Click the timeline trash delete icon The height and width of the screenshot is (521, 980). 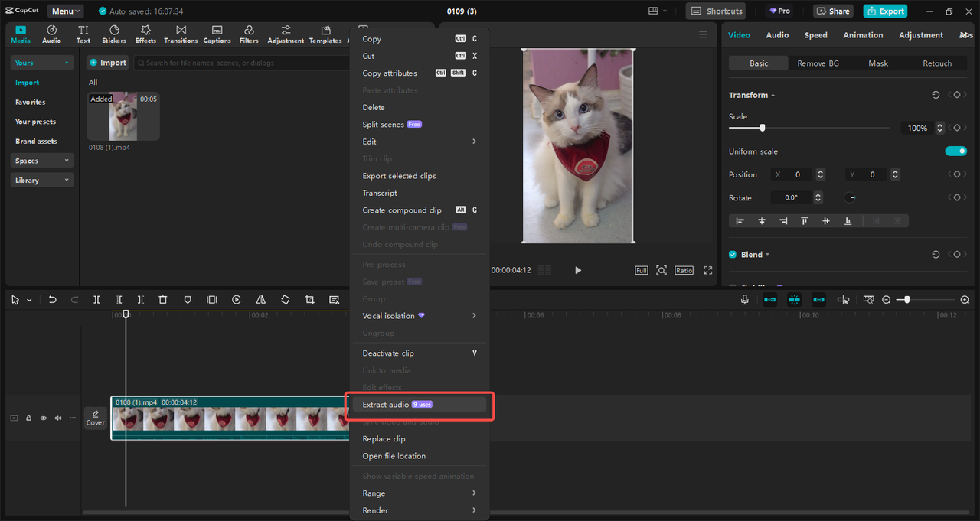pos(162,300)
